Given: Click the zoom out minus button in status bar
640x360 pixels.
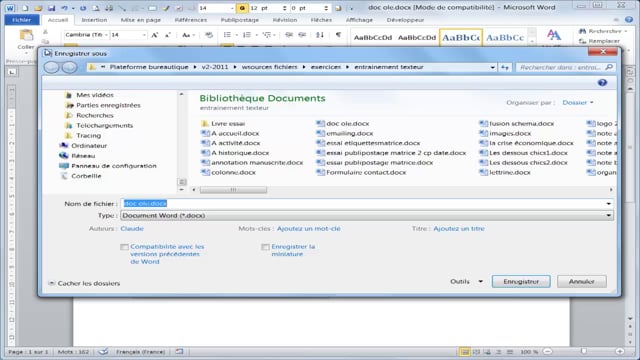Looking at the screenshot, I should [548, 352].
